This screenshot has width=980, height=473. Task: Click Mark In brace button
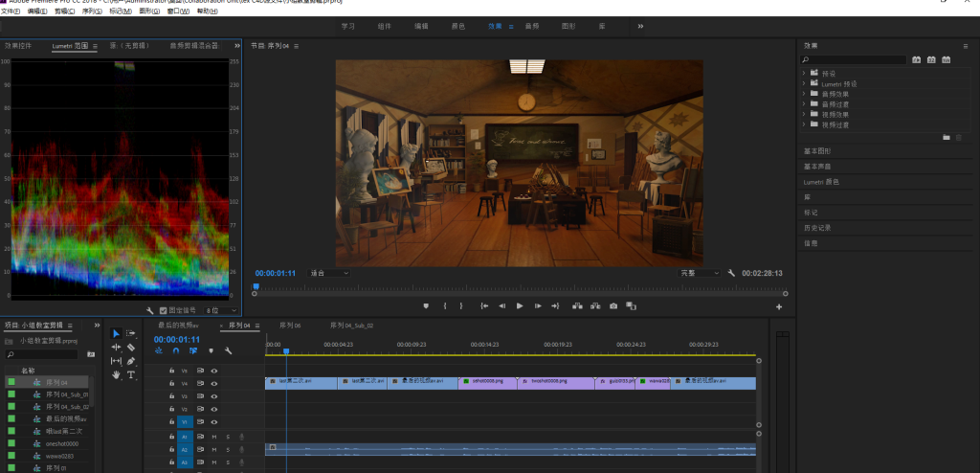[x=445, y=306]
